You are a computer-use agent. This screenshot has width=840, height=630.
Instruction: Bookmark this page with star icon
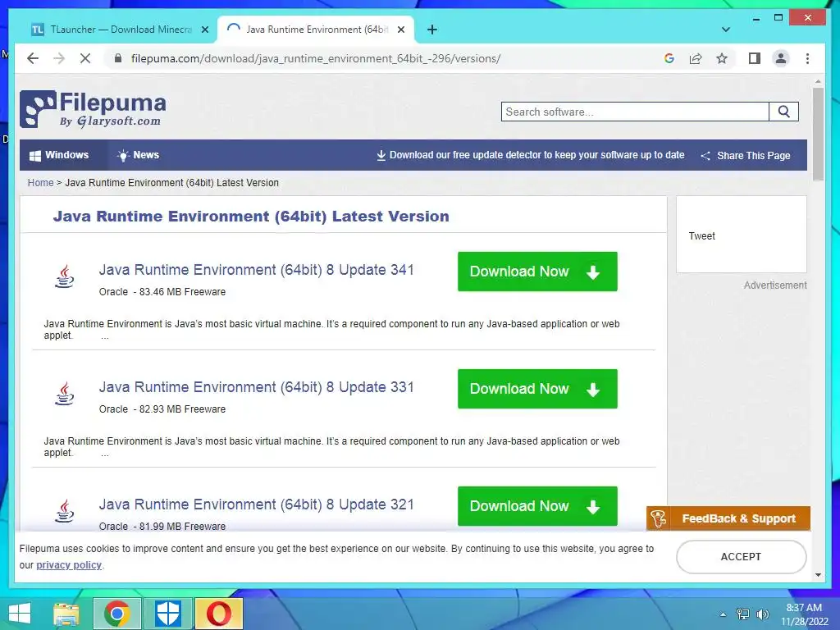click(x=722, y=58)
